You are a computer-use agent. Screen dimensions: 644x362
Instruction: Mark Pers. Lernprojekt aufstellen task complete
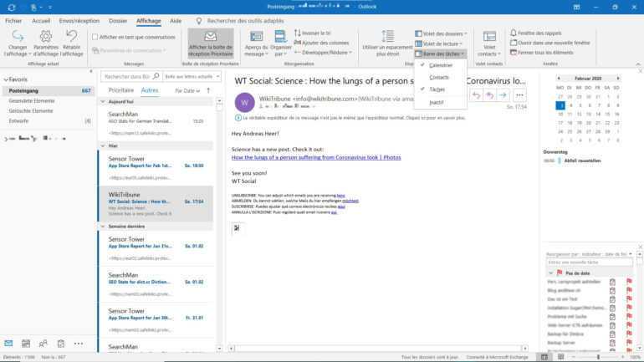[x=612, y=282]
